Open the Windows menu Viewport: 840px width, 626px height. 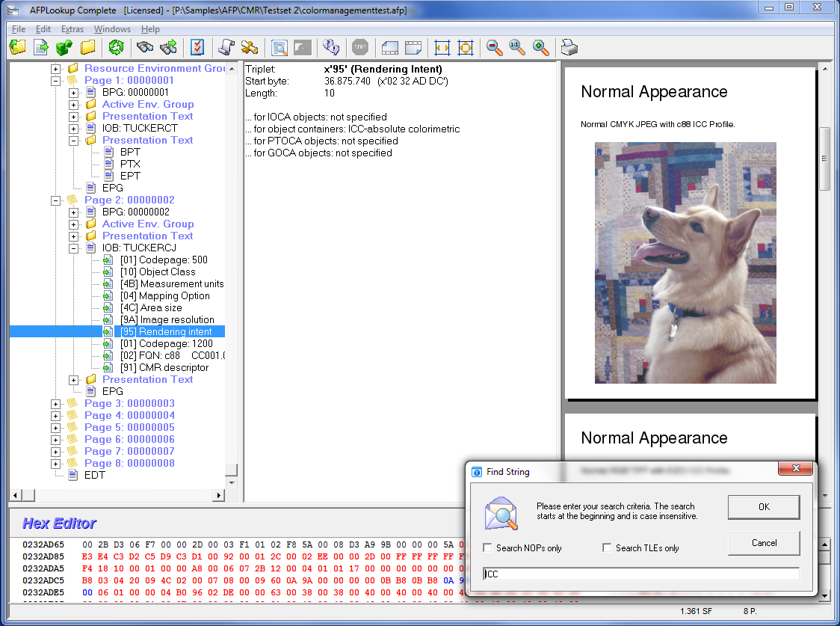(113, 29)
